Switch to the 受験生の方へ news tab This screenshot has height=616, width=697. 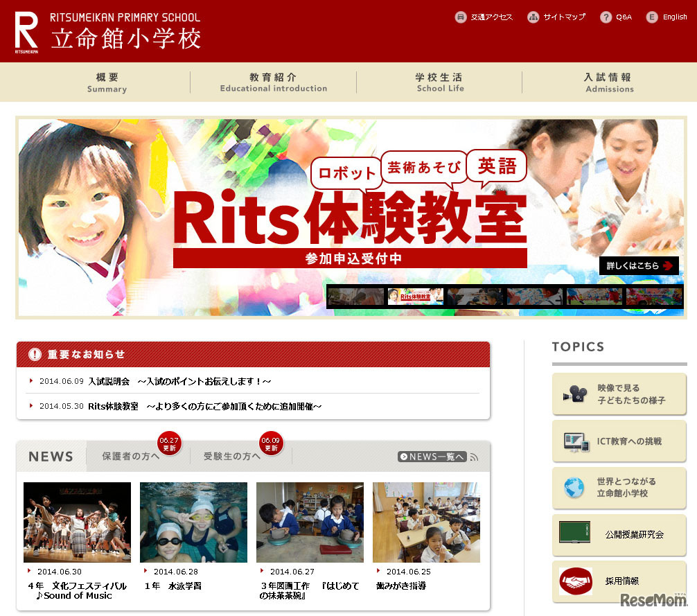pos(231,457)
